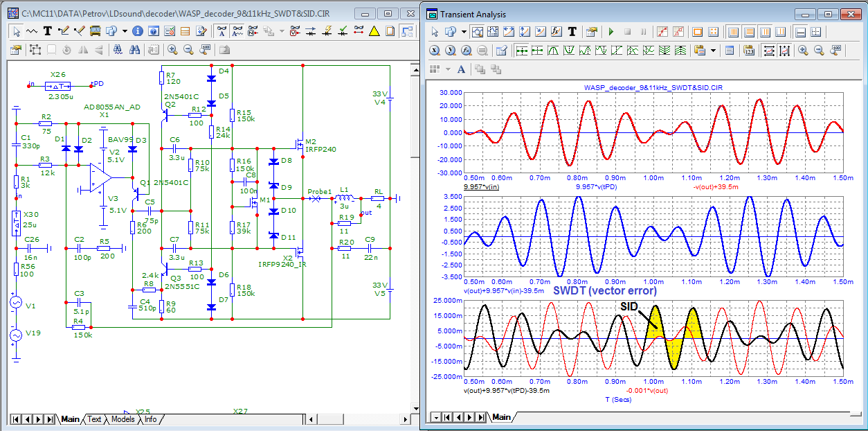
Task: Open the dropdown arrow beside the schematic help icon
Action: click(x=125, y=31)
